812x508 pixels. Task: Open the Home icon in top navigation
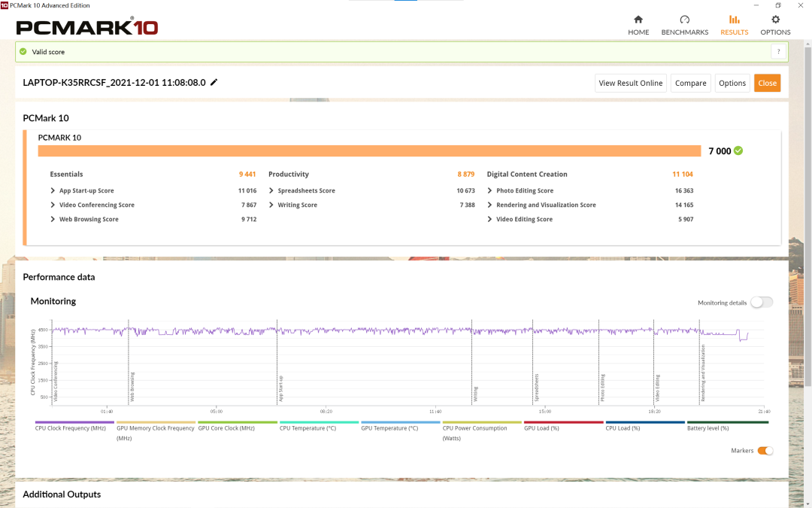tap(638, 20)
